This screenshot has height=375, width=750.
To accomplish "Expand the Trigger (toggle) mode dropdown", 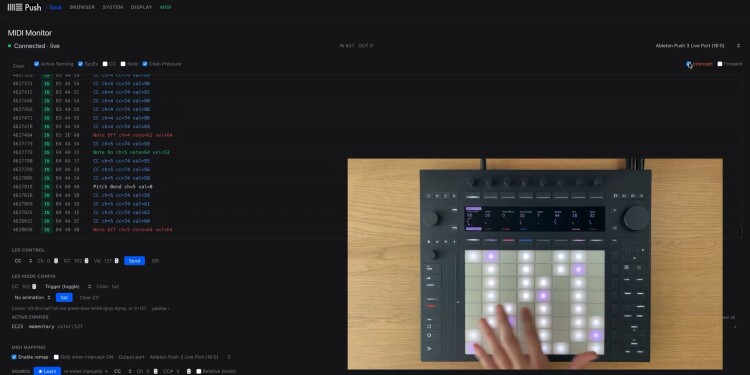I will [67, 287].
